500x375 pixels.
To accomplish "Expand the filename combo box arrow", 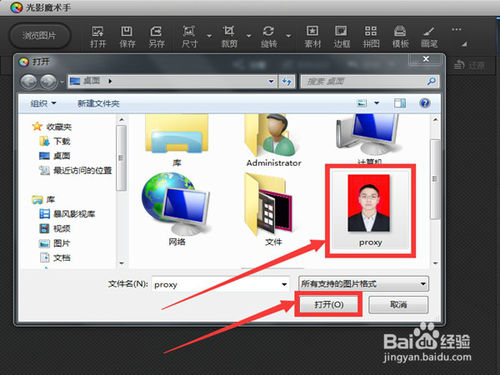I will (284, 284).
